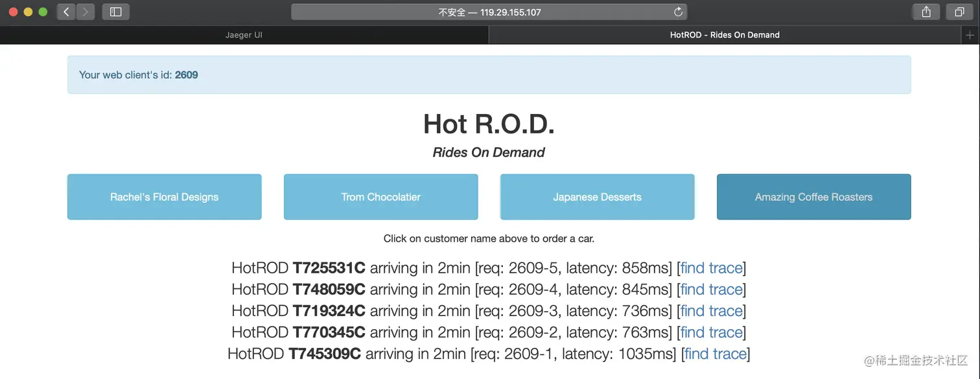Viewport: 980px width, 379px height.
Task: Click the Hot R.O.D. heading
Action: 489,124
